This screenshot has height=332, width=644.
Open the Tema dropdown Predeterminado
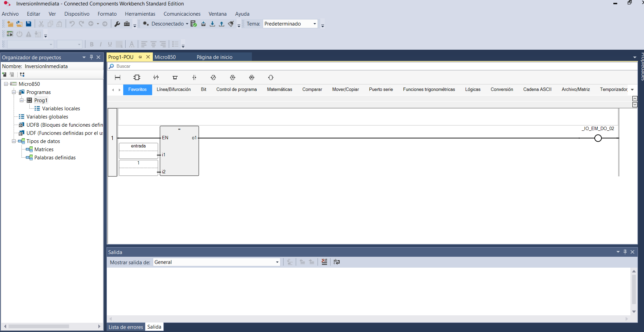(290, 24)
